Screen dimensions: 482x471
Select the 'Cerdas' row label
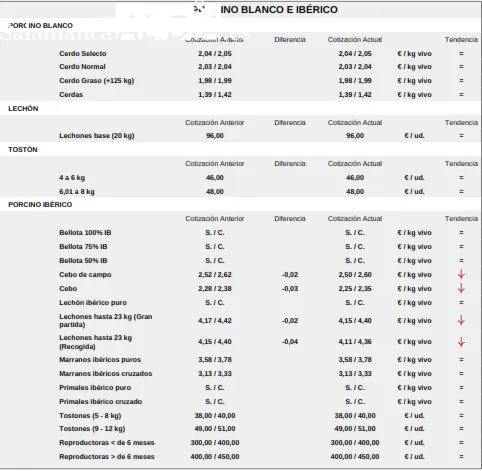[71, 95]
